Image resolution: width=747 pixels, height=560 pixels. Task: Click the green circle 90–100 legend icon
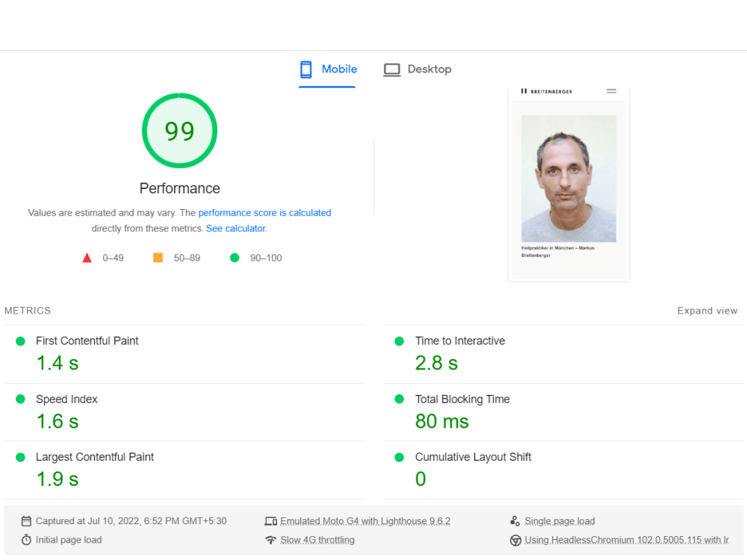click(x=235, y=258)
